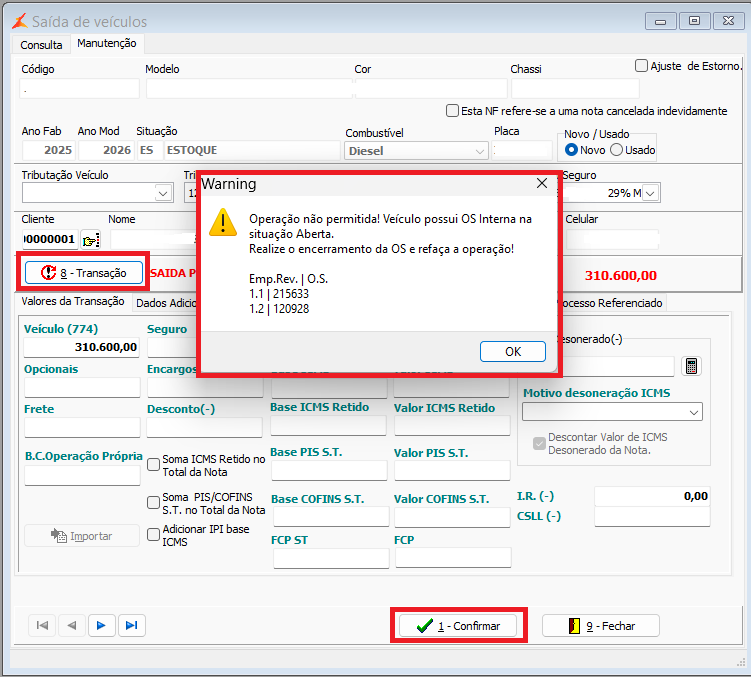751x677 pixels.
Task: Expand the Seguro 29% M dropdown
Action: pyautogui.click(x=650, y=194)
